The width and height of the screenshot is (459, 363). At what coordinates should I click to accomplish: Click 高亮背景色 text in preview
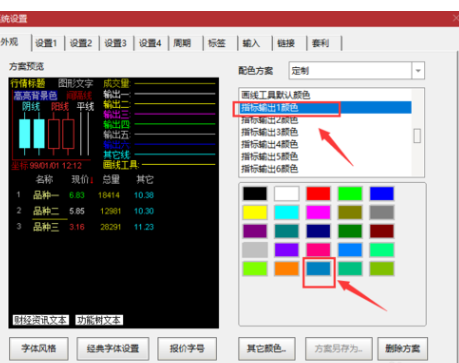[35, 96]
